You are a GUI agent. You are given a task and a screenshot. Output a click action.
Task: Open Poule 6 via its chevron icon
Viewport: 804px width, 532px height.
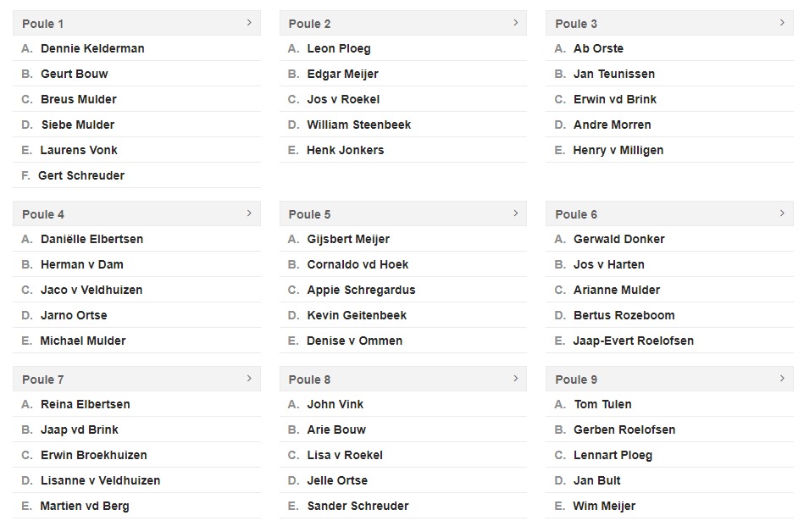click(782, 213)
